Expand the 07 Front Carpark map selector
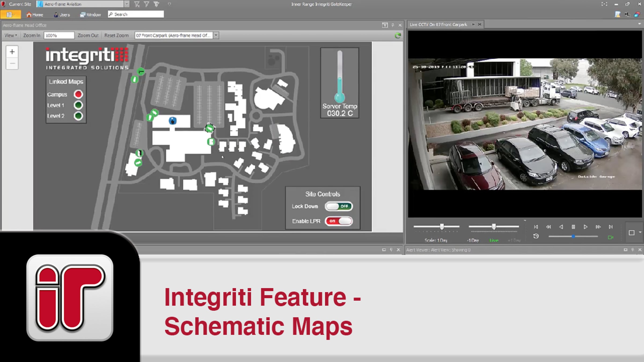The image size is (644, 362). 216,35
